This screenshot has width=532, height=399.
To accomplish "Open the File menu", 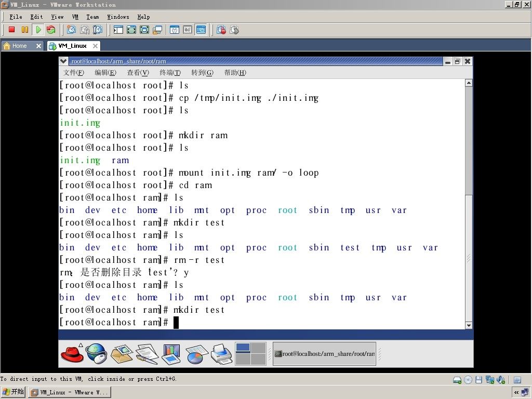I will coord(16,17).
